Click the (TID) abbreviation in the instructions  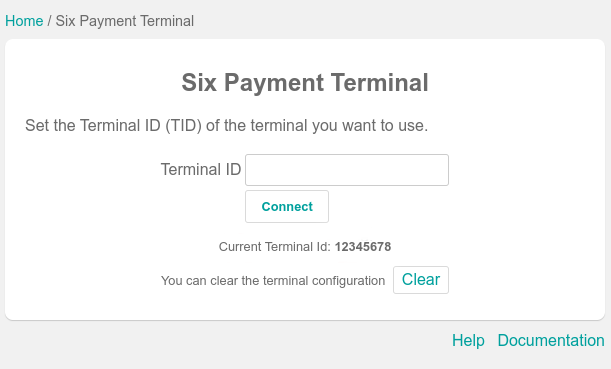coord(184,125)
